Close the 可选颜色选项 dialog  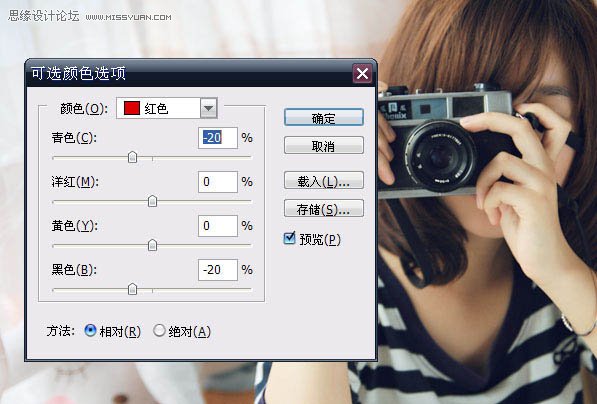coord(362,73)
